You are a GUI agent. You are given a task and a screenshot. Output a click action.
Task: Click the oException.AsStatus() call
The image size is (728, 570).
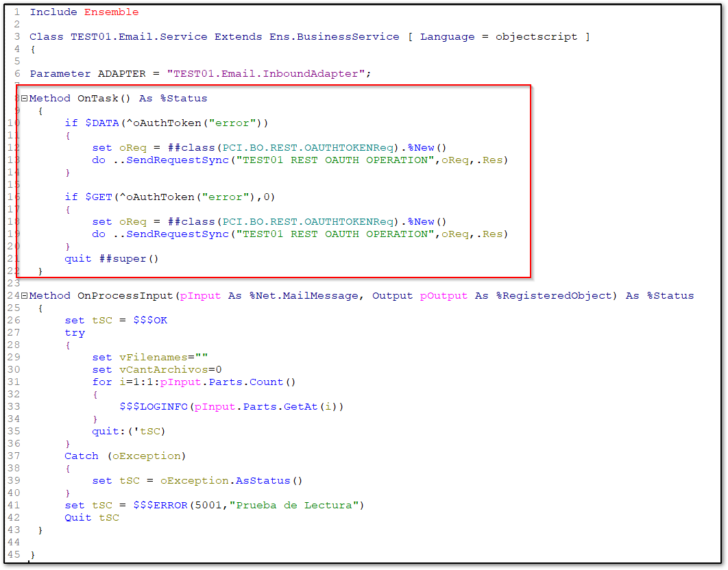231,480
